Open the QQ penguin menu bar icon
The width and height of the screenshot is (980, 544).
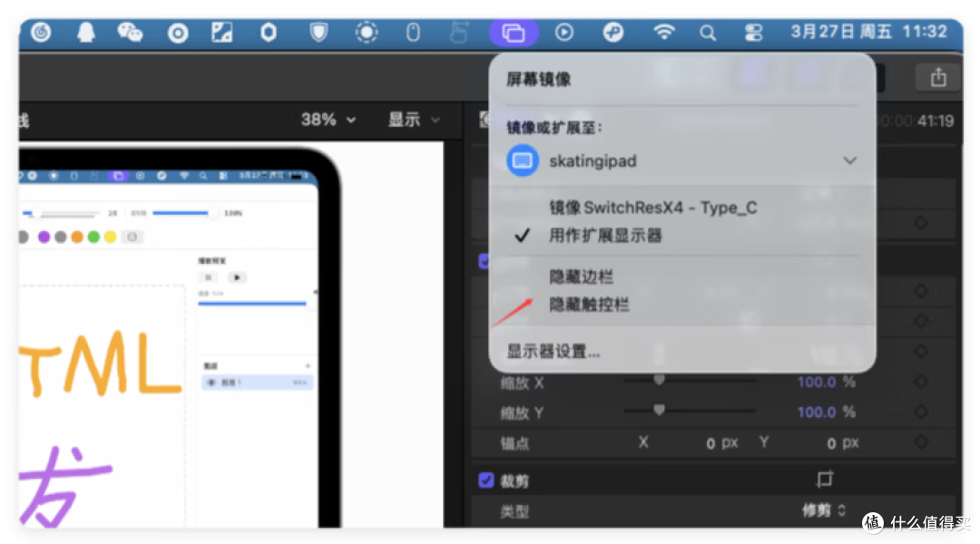(x=85, y=32)
